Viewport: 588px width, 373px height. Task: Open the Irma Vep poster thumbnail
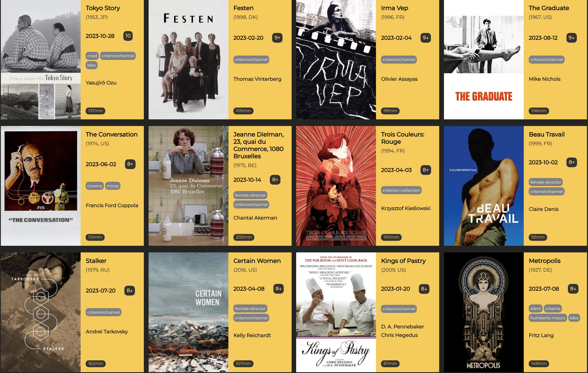pos(336,59)
